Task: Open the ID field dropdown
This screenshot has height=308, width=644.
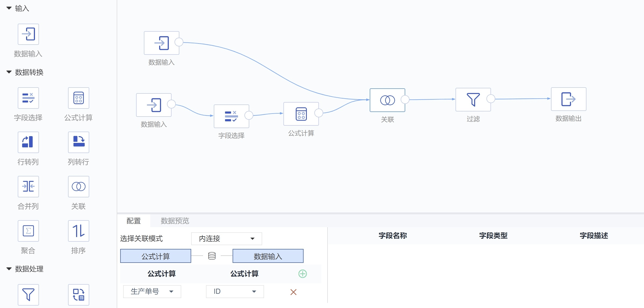Action: (x=235, y=291)
